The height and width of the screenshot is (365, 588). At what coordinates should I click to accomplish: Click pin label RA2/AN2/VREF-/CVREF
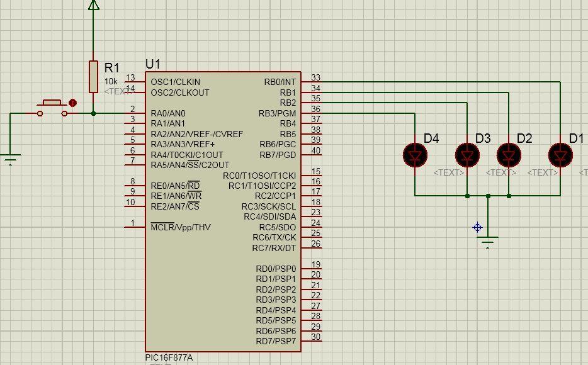(197, 134)
